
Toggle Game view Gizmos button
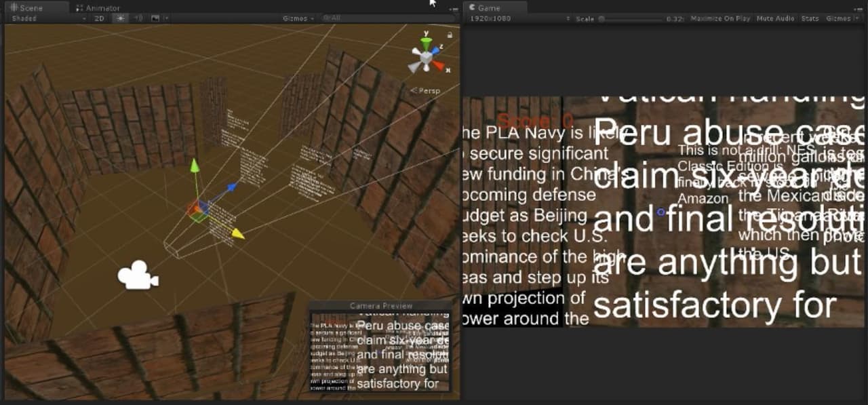(838, 18)
